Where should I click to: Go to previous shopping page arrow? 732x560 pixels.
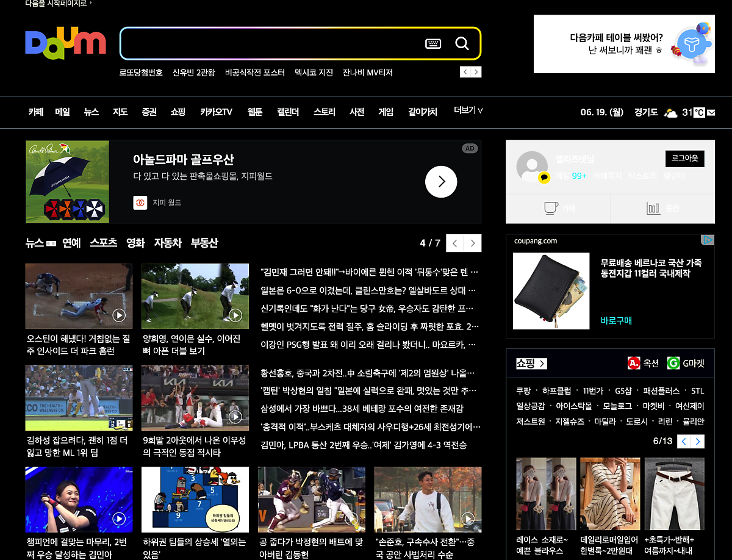tap(684, 441)
